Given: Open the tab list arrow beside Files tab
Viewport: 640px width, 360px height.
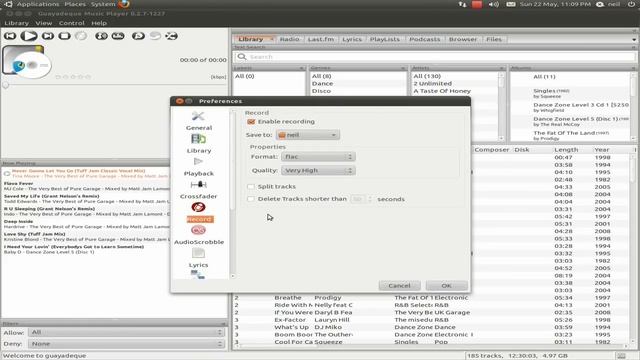Looking at the screenshot, I should pos(633,40).
